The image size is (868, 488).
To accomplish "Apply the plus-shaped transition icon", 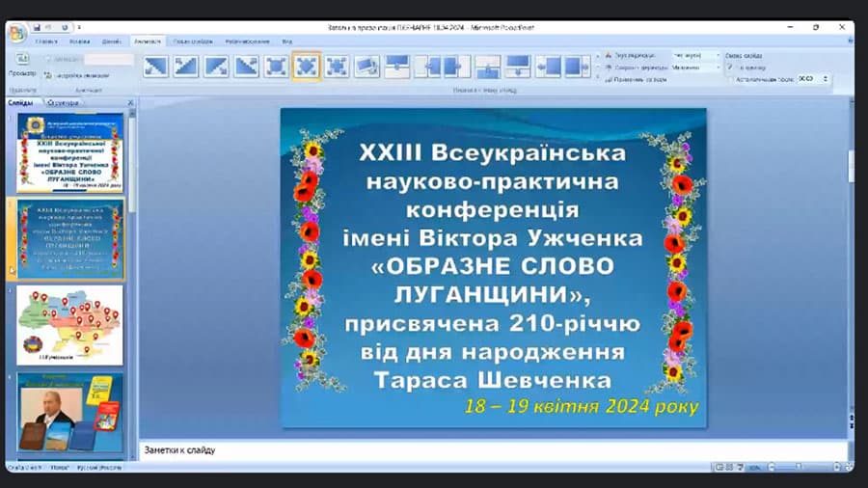I will (337, 67).
